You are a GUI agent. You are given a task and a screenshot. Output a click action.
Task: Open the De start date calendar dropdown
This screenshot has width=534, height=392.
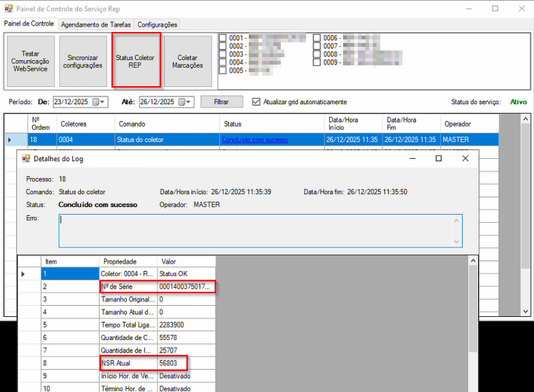[99, 102]
